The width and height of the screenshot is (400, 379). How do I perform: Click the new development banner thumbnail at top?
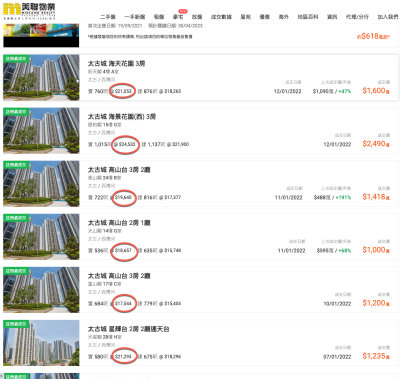[41, 35]
